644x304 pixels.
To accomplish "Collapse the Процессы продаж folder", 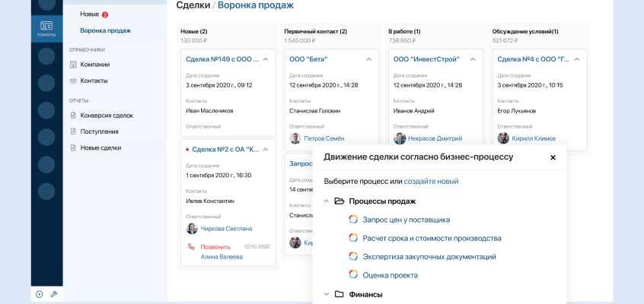I will (x=327, y=201).
